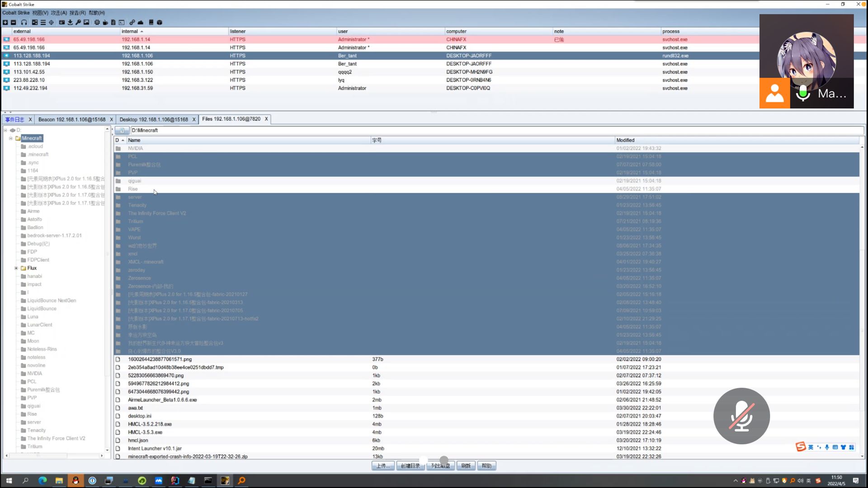Click the host file link icon
This screenshot has height=488, width=868.
coord(132,22)
